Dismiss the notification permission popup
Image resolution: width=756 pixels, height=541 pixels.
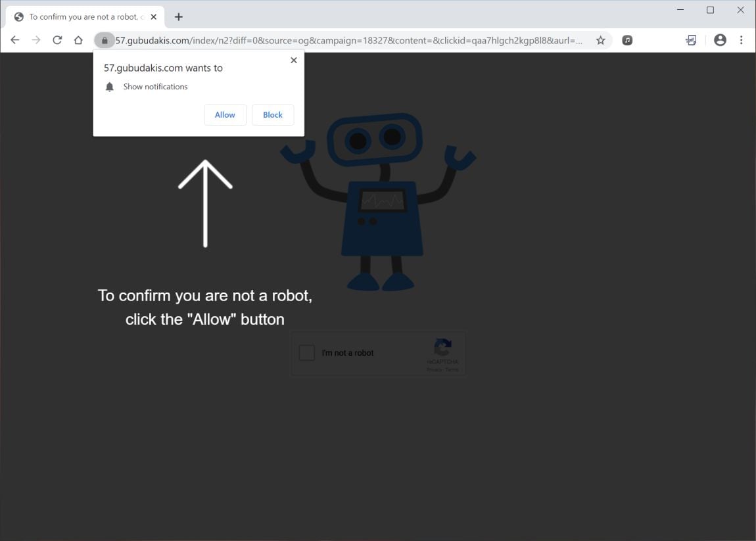pos(294,60)
